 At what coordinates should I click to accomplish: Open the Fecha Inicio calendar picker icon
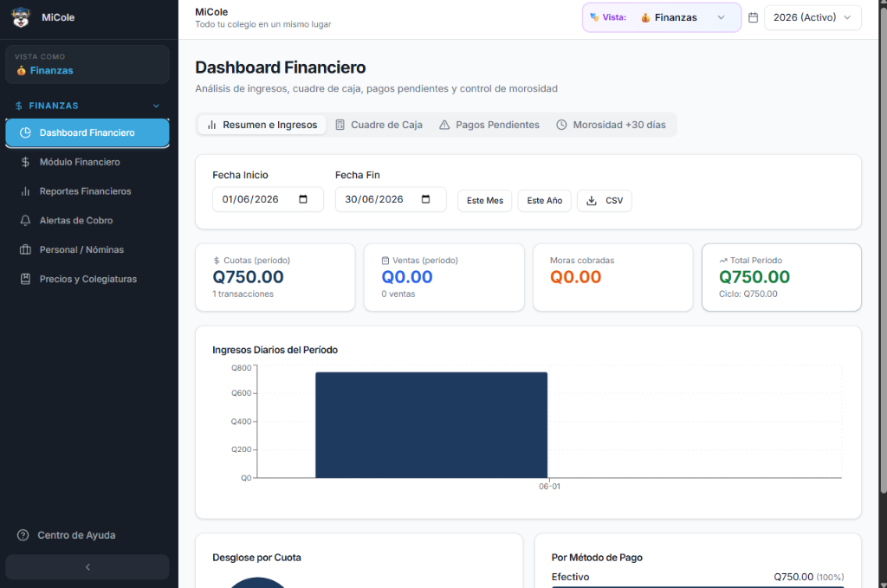coord(303,199)
